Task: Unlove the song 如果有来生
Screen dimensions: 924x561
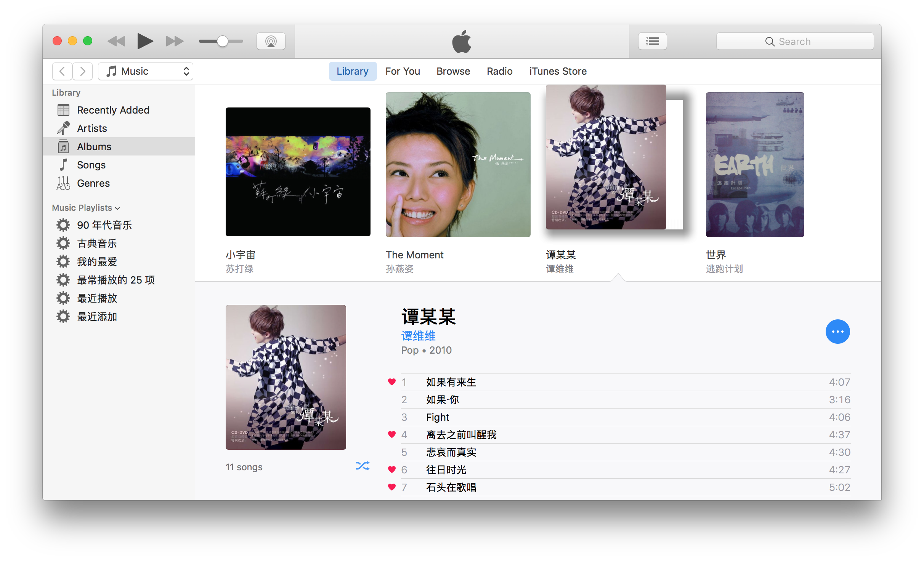Action: 391,382
